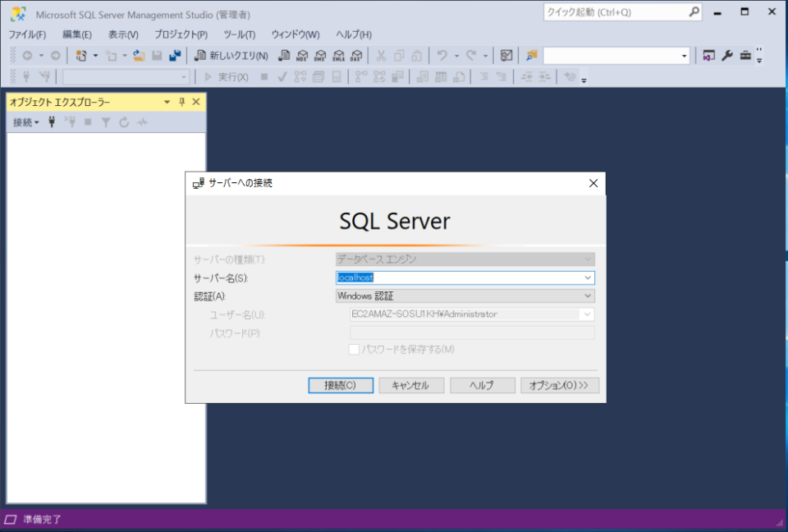Connect Object Explorer to a server via plug icon
Image resolution: width=788 pixels, height=532 pixels.
[52, 122]
